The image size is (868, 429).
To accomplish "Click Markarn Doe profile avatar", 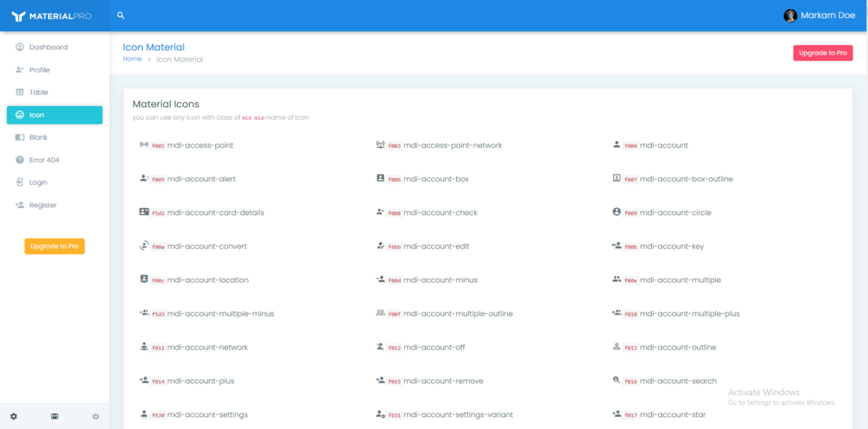I will (x=790, y=16).
